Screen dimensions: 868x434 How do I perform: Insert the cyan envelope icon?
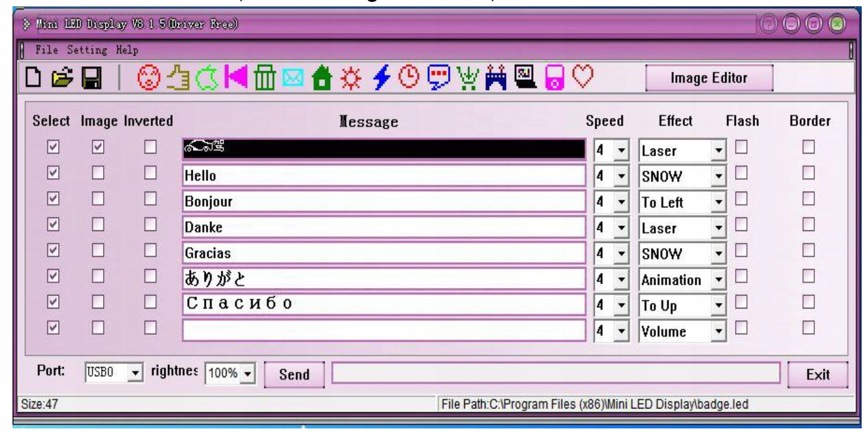coord(293,78)
